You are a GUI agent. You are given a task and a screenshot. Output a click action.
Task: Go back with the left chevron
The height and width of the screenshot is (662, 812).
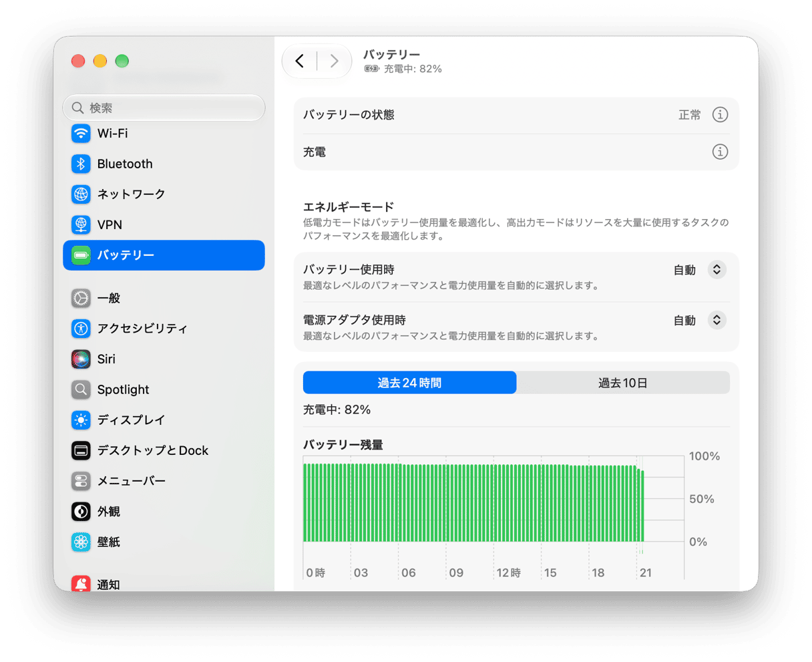[300, 61]
